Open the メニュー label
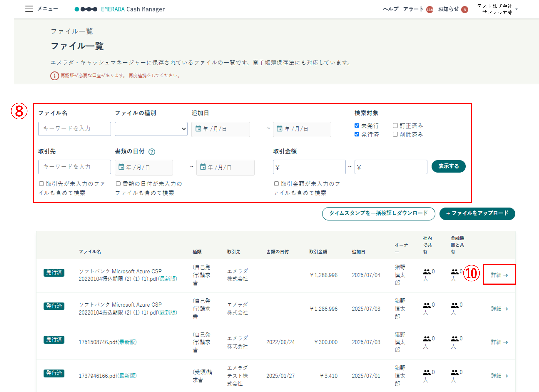Image resolution: width=539 pixels, height=392 pixels. [48, 9]
